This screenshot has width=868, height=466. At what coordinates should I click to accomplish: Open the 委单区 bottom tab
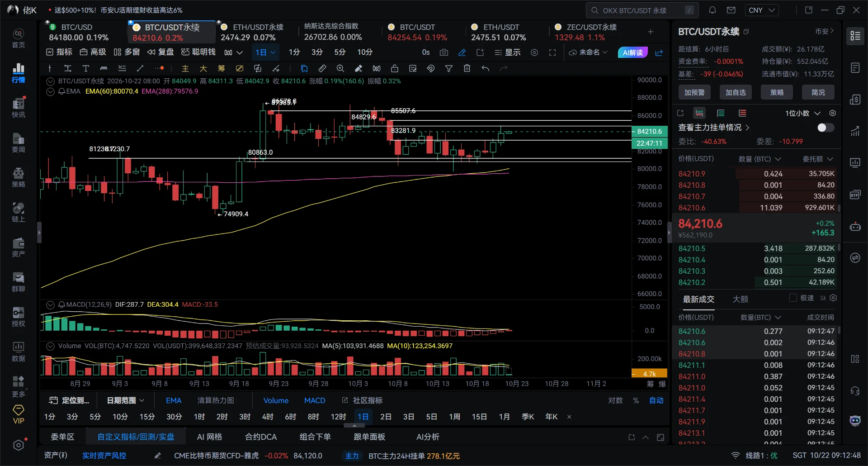tap(62, 437)
